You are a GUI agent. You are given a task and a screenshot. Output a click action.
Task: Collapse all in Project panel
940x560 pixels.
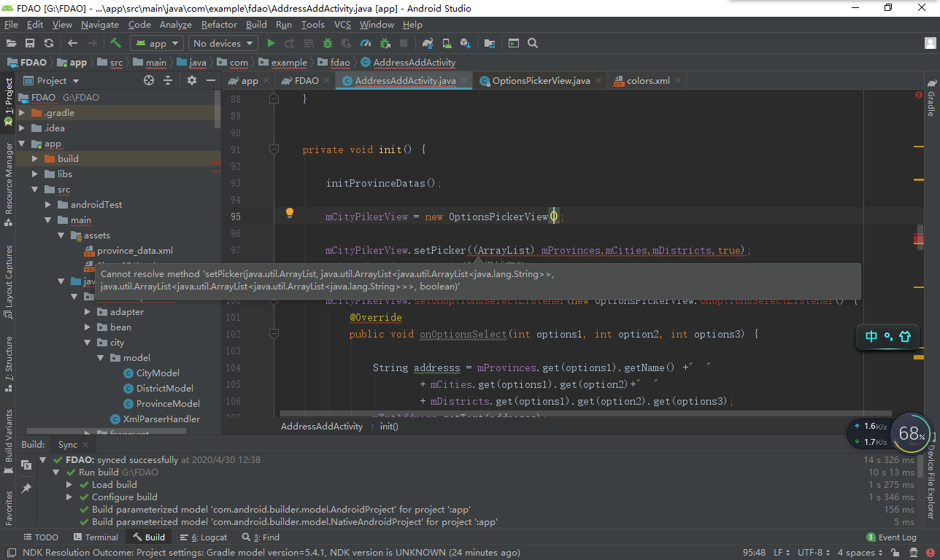[x=168, y=80]
